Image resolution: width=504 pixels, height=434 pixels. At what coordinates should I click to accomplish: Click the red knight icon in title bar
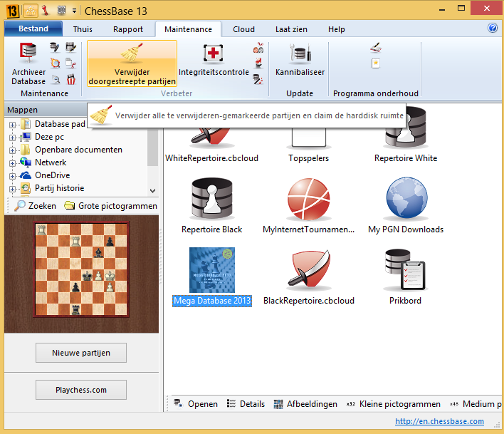click(46, 10)
